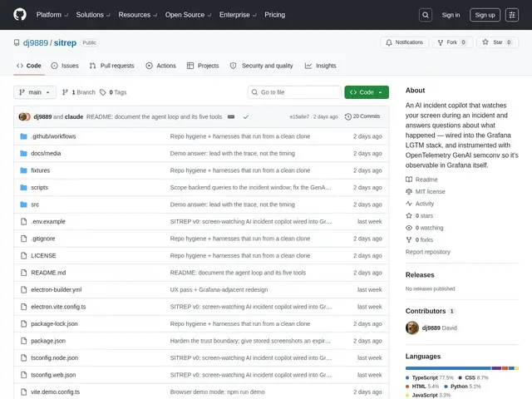Click the commit status check mark icon
The width and height of the screenshot is (532, 399).
click(246, 116)
